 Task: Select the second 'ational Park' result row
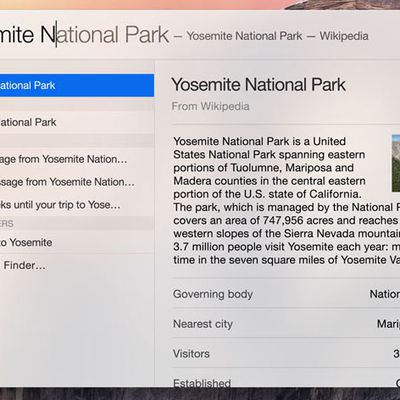click(77, 122)
